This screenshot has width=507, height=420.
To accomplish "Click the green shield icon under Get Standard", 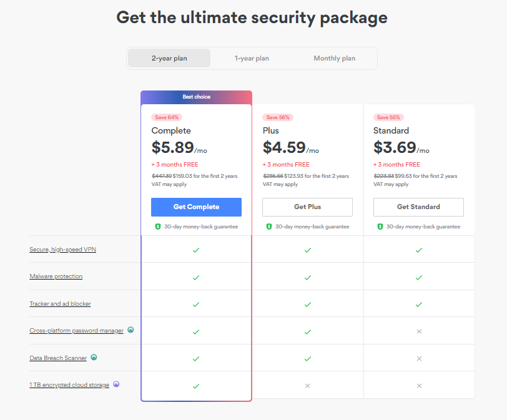I will [380, 227].
